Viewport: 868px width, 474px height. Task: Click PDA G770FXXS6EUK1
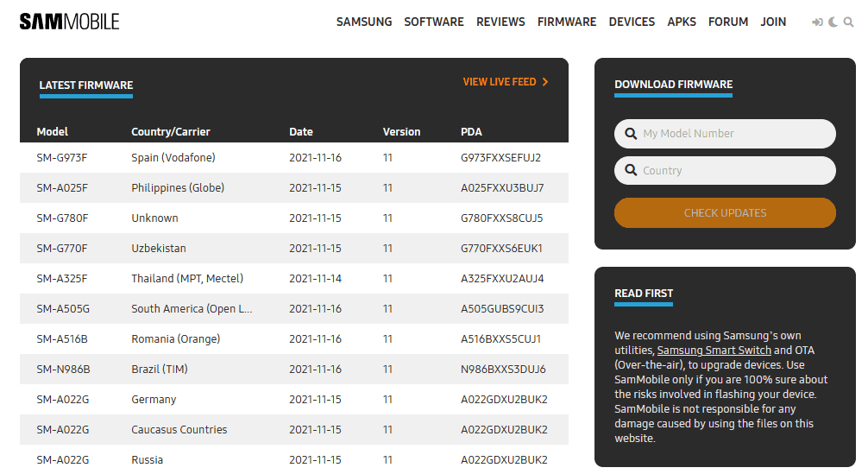(x=501, y=248)
